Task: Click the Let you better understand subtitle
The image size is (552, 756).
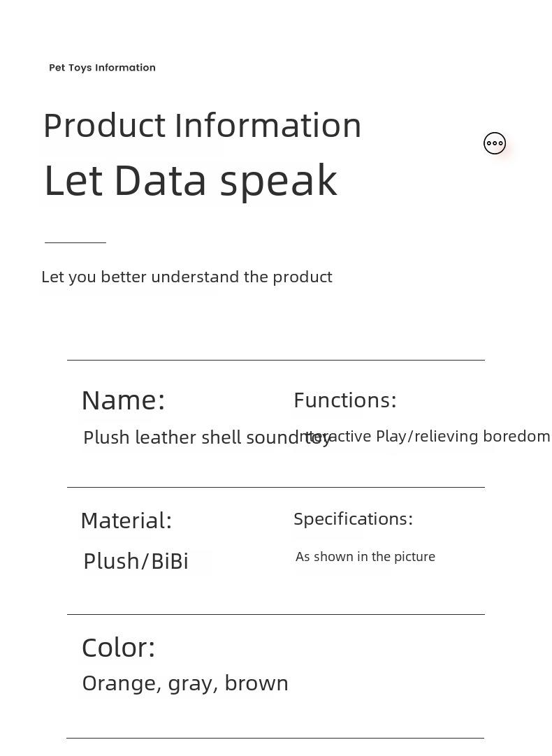Action: point(187,277)
